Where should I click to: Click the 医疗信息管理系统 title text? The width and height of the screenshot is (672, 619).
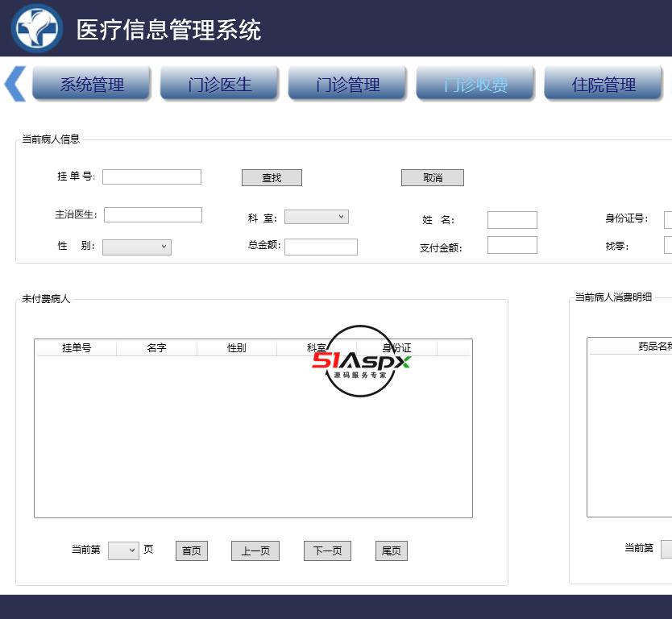tap(169, 30)
